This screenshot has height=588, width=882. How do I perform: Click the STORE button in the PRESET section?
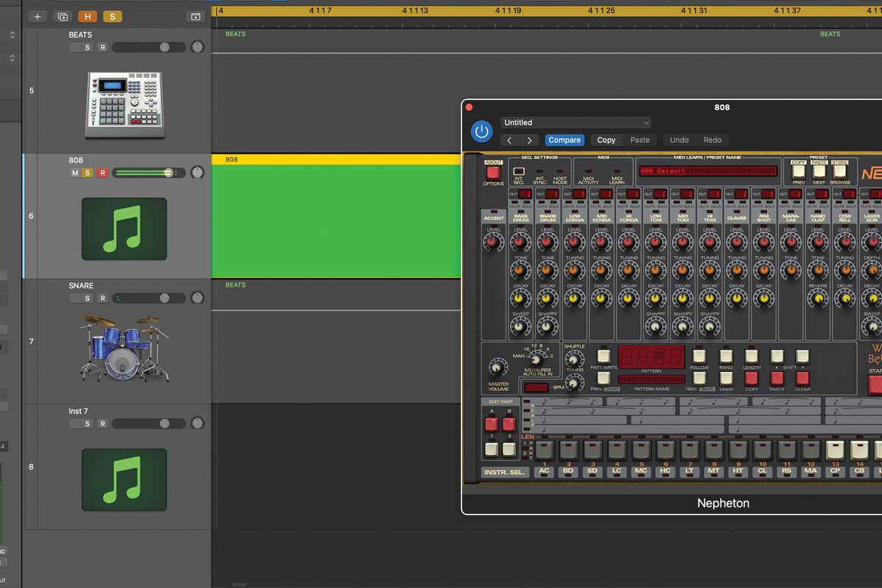[839, 172]
